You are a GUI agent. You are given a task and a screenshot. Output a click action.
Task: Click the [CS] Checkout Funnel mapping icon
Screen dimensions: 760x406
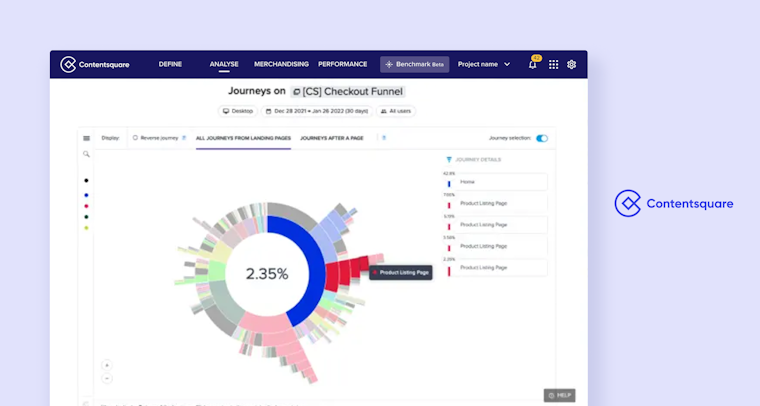(x=297, y=92)
